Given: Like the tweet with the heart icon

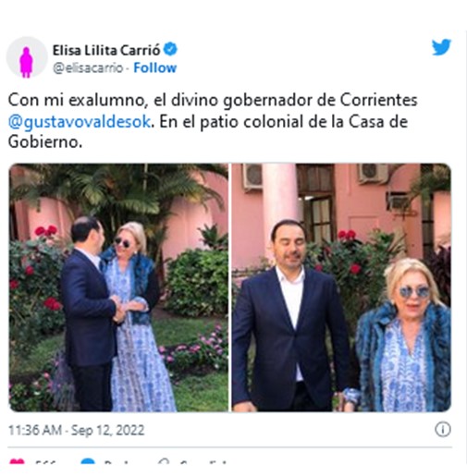Looking at the screenshot, I should pyautogui.click(x=17, y=461).
